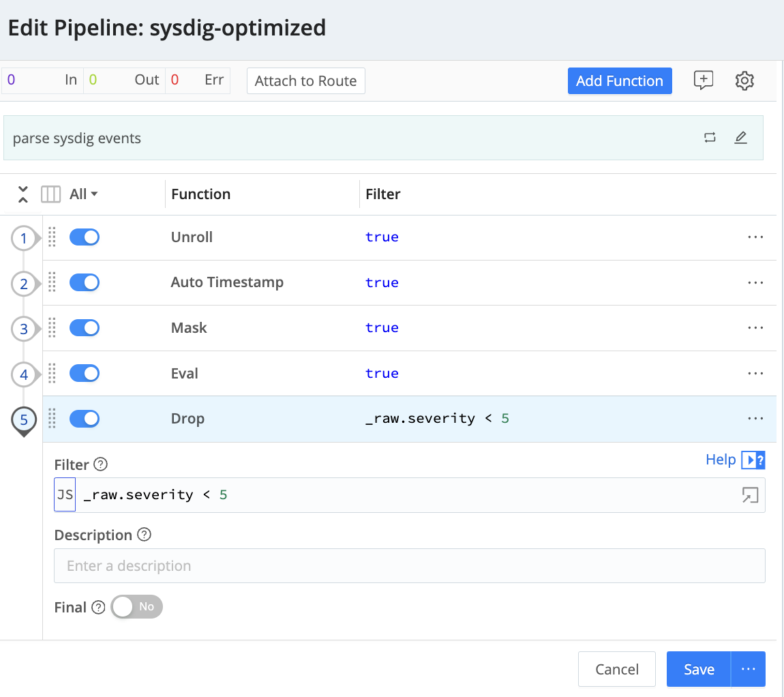Save the pipeline
784x697 pixels.
[x=699, y=669]
